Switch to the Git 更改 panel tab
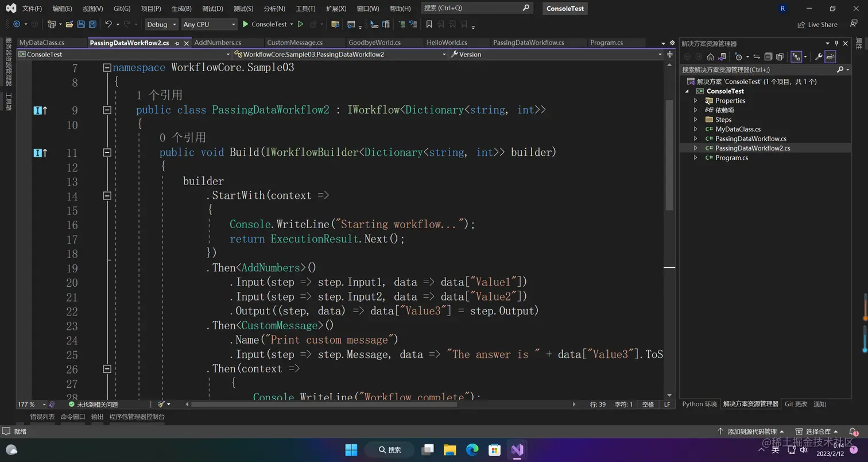The height and width of the screenshot is (462, 868). [796, 404]
